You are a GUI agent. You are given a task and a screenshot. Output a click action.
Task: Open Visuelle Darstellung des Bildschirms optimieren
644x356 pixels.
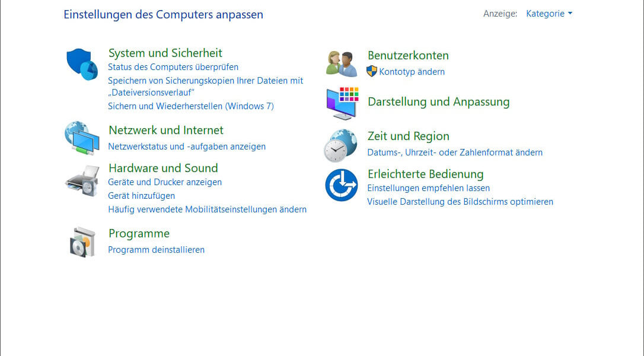pos(460,202)
